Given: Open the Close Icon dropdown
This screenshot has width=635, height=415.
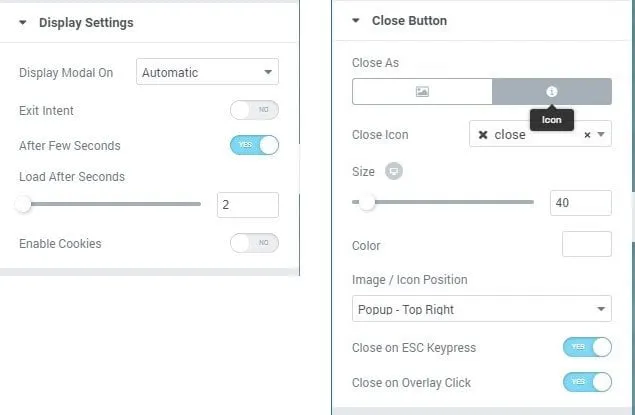Looking at the screenshot, I should tap(540, 135).
